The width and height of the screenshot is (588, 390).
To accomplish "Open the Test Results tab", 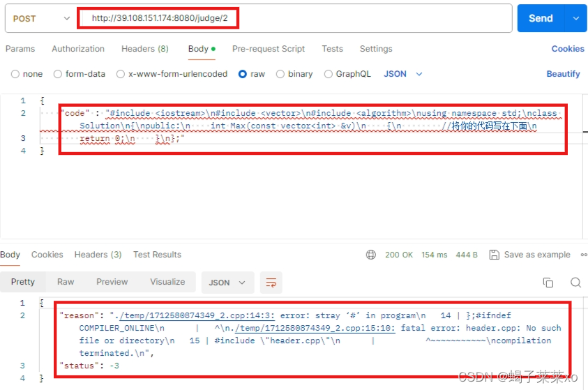I will pos(157,255).
